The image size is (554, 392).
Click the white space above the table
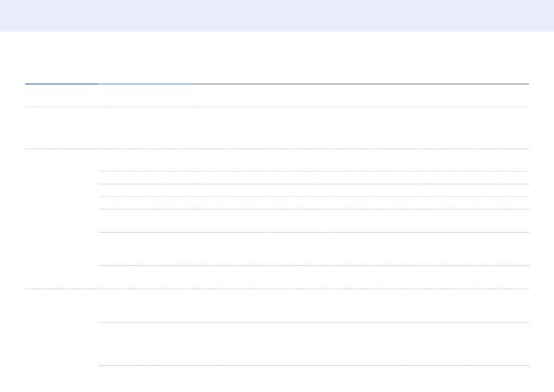[277, 58]
